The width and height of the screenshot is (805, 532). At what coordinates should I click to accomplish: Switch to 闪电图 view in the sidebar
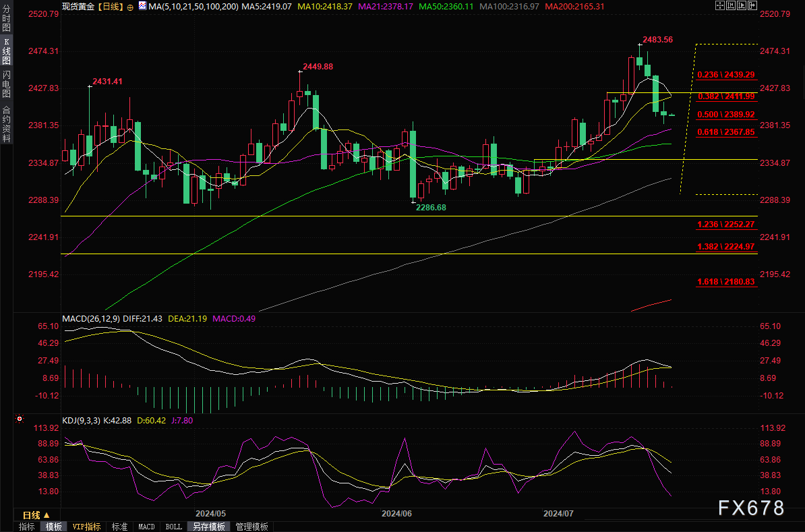(x=6, y=86)
